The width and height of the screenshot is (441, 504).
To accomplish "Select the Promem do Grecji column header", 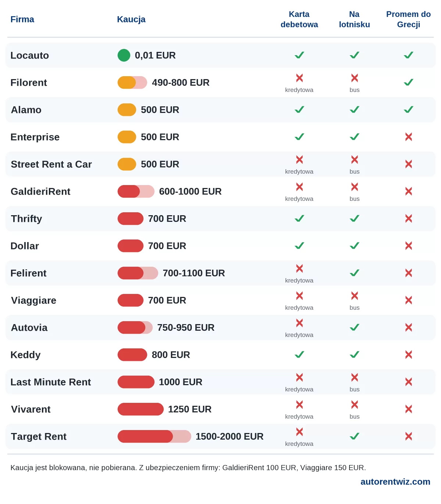I will tap(408, 19).
